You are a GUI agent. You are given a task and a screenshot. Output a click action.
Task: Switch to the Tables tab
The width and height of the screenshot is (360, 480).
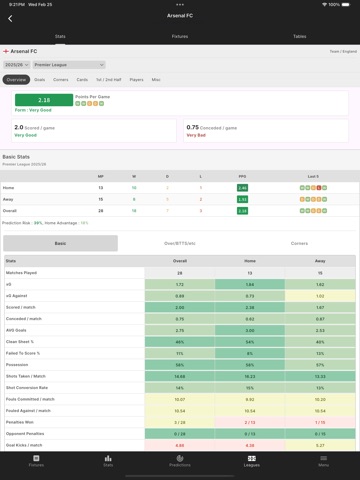pos(300,36)
